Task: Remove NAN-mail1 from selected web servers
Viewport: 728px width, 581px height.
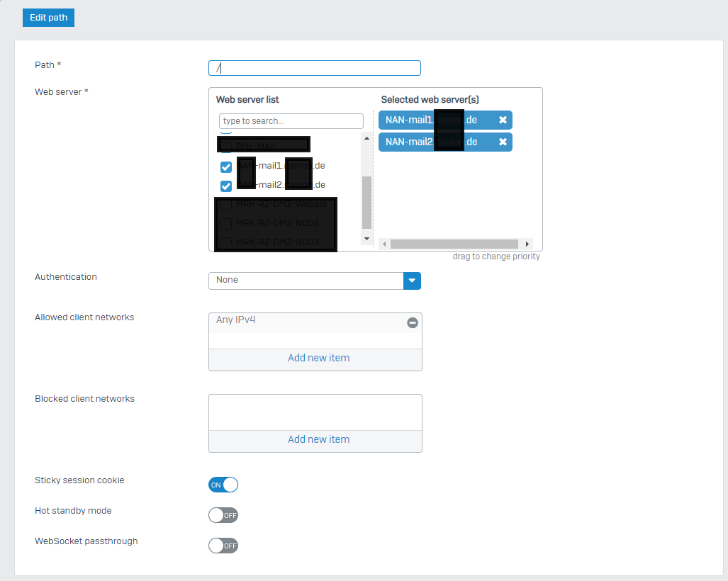Action: 503,120
